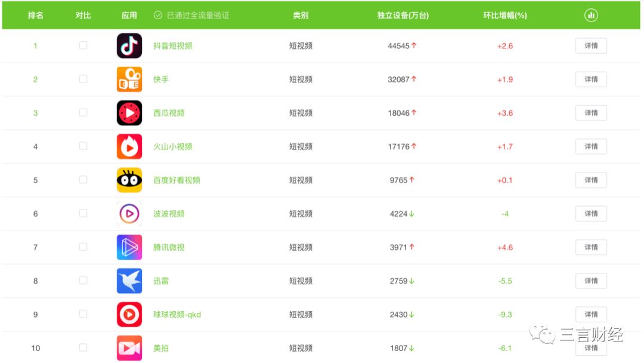Click the 类别 column header
This screenshot has height=363, width=644.
click(x=301, y=16)
